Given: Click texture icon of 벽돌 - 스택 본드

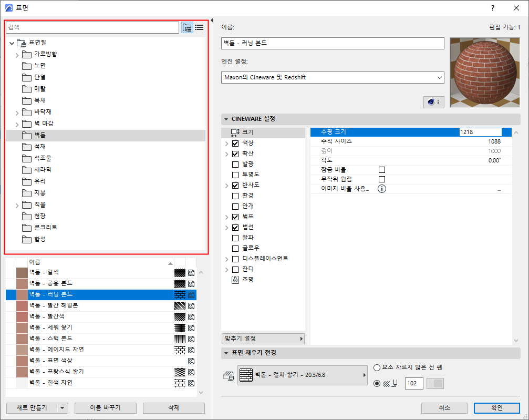Looking at the screenshot, I should (191, 339).
